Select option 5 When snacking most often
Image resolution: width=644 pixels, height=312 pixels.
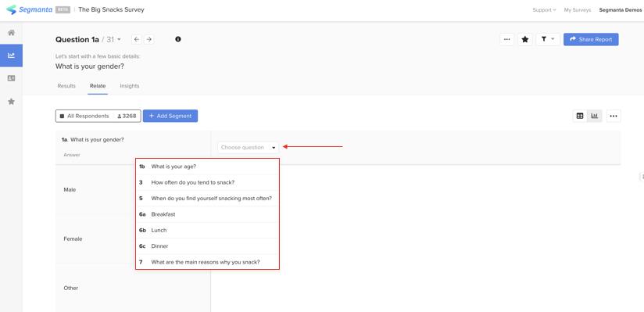pos(207,198)
